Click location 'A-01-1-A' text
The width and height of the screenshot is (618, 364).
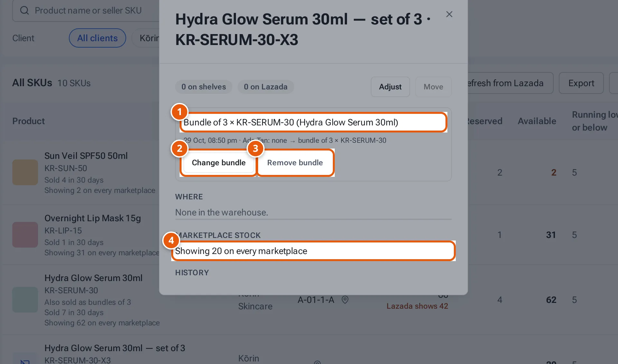coord(316,300)
